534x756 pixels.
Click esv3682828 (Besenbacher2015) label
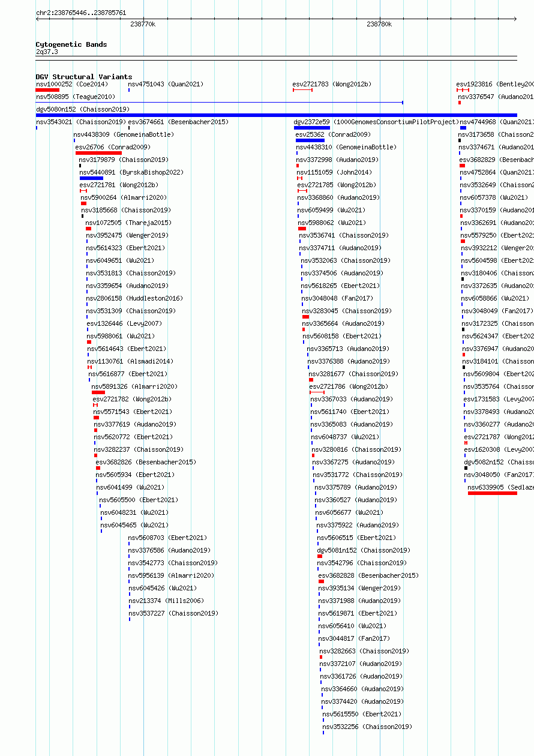(369, 576)
